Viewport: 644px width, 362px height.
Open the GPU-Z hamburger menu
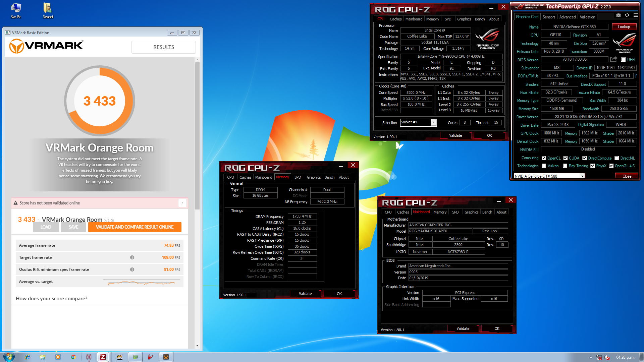pos(636,15)
